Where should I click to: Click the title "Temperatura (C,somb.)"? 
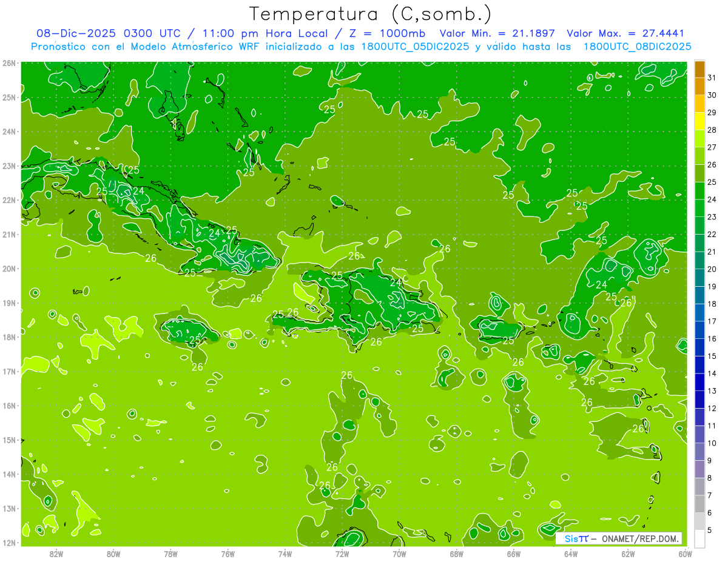pos(370,14)
